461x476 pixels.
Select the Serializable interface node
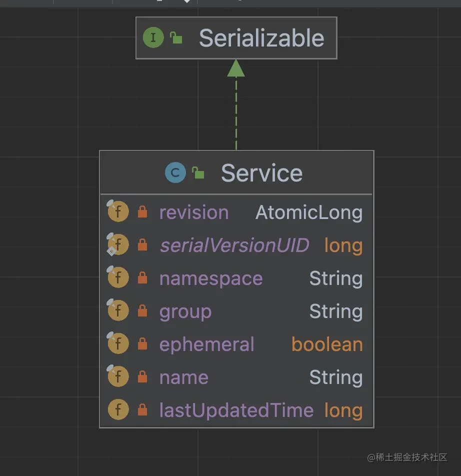click(x=261, y=38)
